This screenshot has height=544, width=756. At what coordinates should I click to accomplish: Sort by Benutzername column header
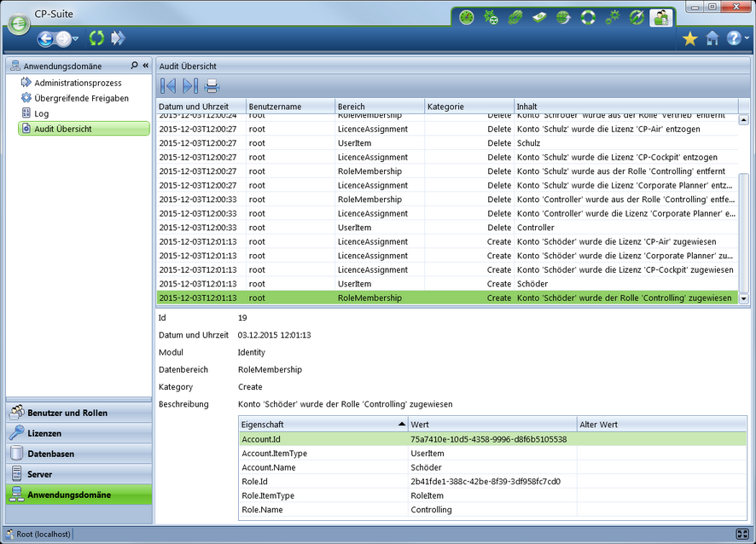click(x=290, y=107)
